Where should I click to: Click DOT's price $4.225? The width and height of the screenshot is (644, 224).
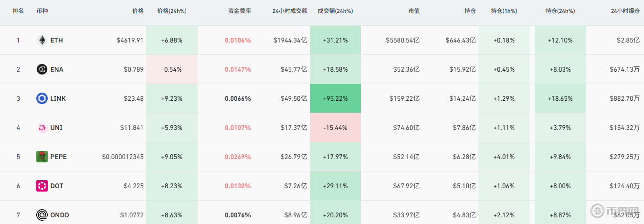133,186
